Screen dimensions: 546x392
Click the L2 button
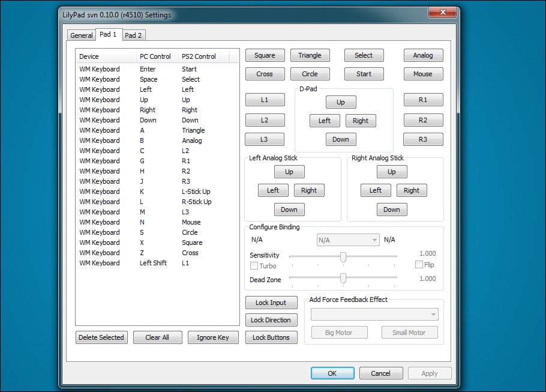tap(265, 120)
